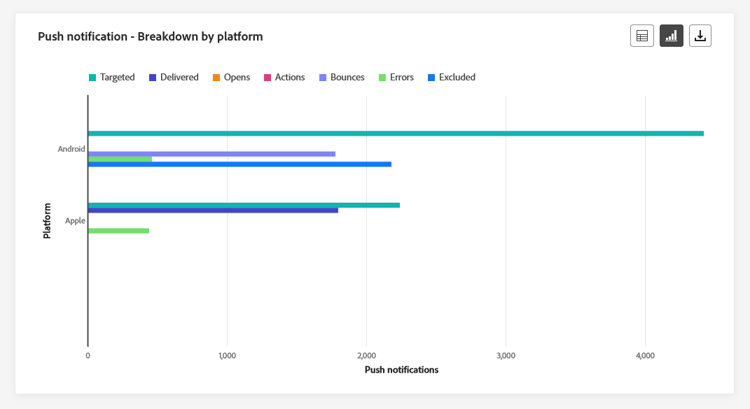Select the Android Bounces bar
This screenshot has width=750, height=409.
(x=211, y=154)
